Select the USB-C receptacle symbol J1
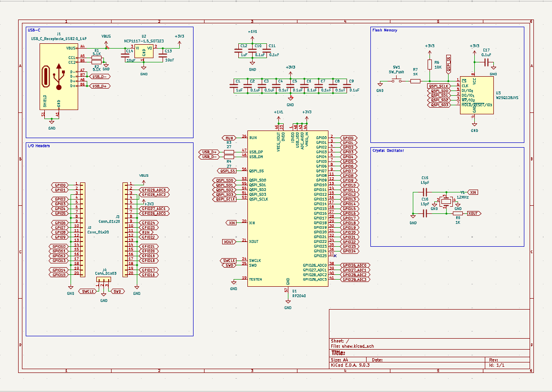 tap(59, 75)
